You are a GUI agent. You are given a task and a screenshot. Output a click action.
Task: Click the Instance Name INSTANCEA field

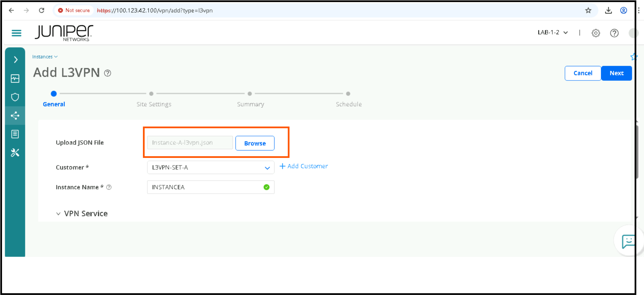211,187
